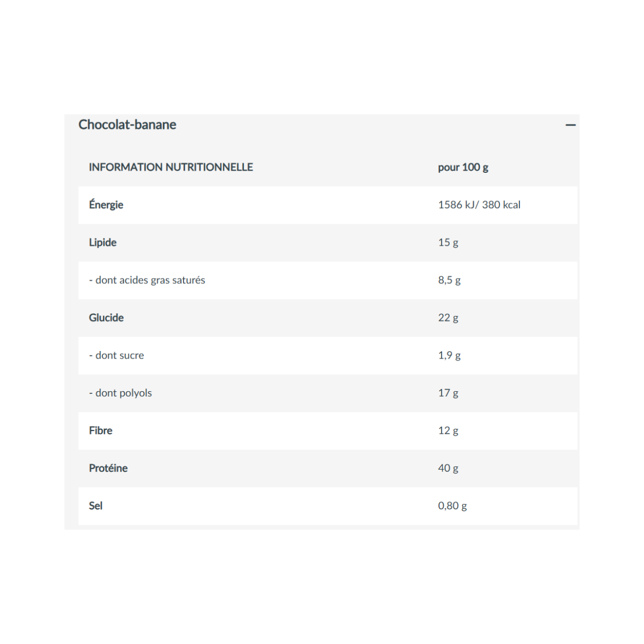Click the 22 g glucide value
The width and height of the screenshot is (644, 644).
click(448, 318)
